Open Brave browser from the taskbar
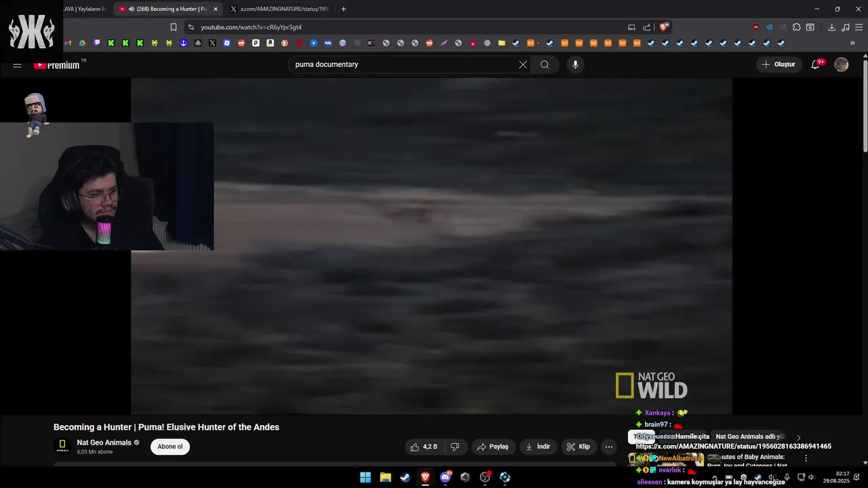The image size is (868, 488). (425, 477)
